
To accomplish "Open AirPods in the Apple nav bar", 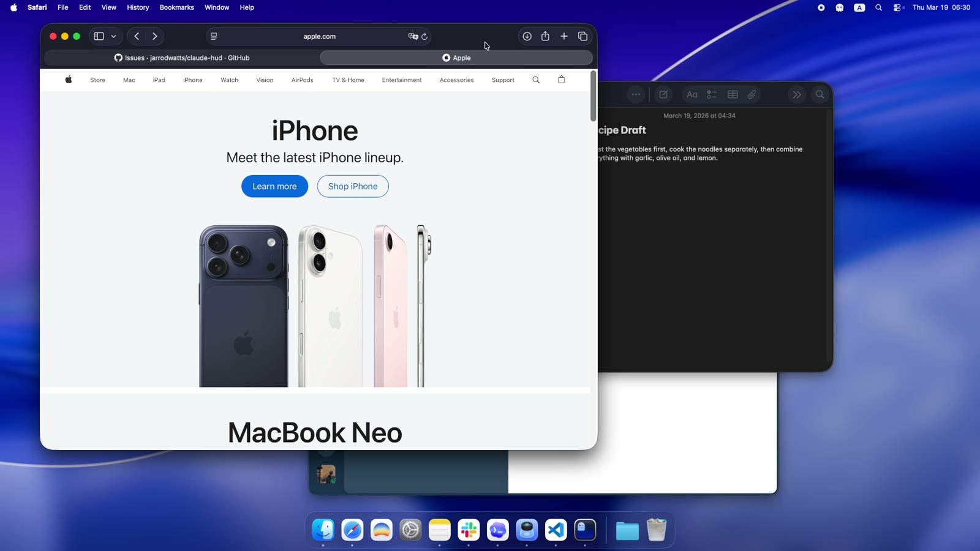I will coord(302,80).
